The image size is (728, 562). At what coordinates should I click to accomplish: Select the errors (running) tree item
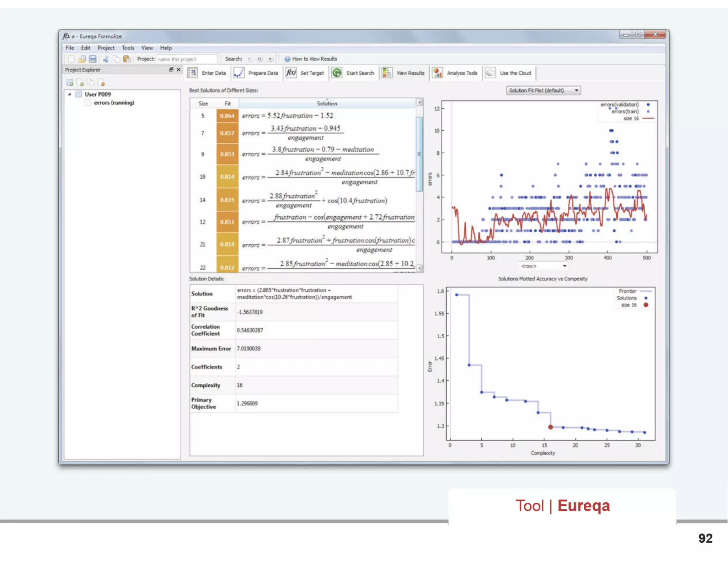114,103
